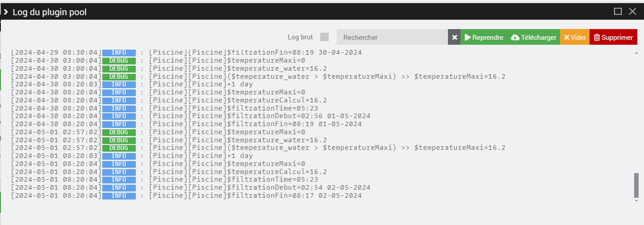Empty the log with the Vider button
The width and height of the screenshot is (644, 225).
point(575,38)
